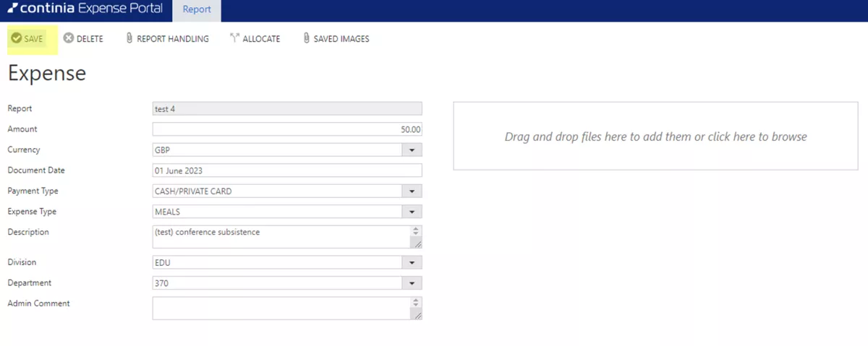Expand the Currency dropdown arrow
The height and width of the screenshot is (346, 868).
(x=412, y=150)
